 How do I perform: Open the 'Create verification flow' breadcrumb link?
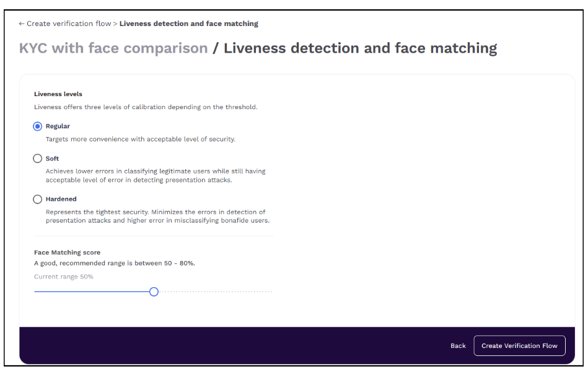tap(69, 24)
